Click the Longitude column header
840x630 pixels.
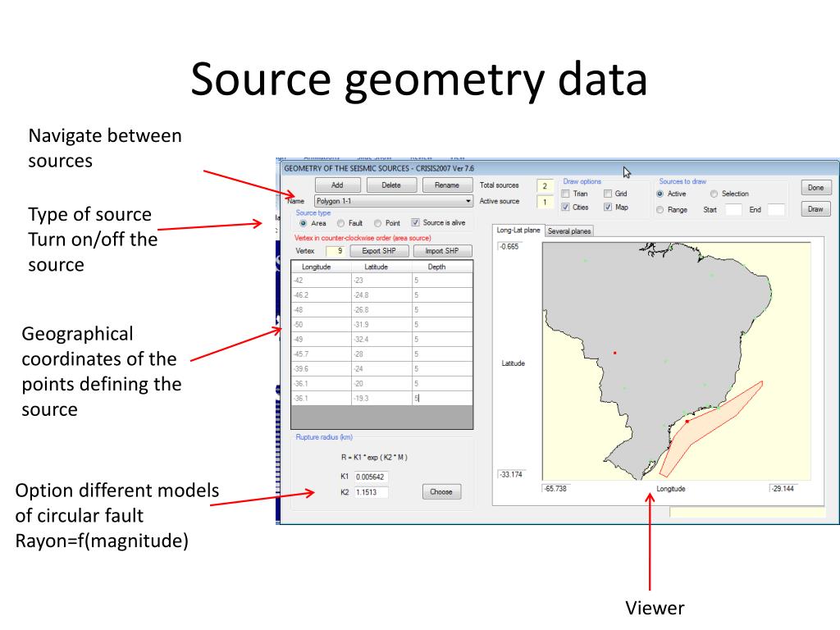point(322,267)
